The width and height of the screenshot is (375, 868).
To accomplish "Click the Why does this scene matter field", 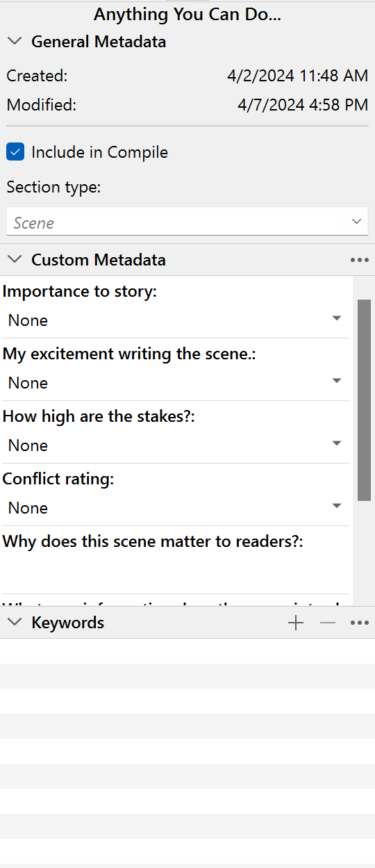I will [x=176, y=571].
